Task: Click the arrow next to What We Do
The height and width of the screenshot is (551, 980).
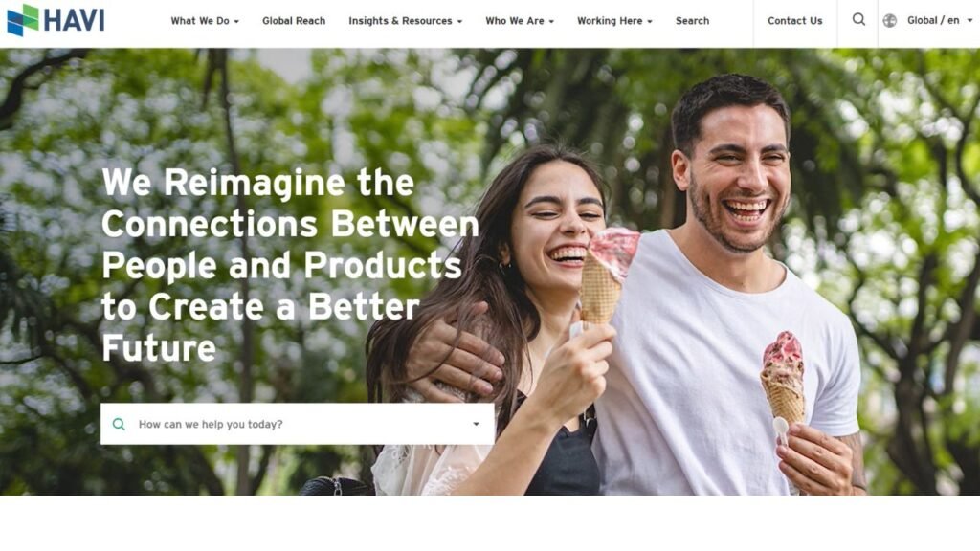Action: [x=236, y=21]
